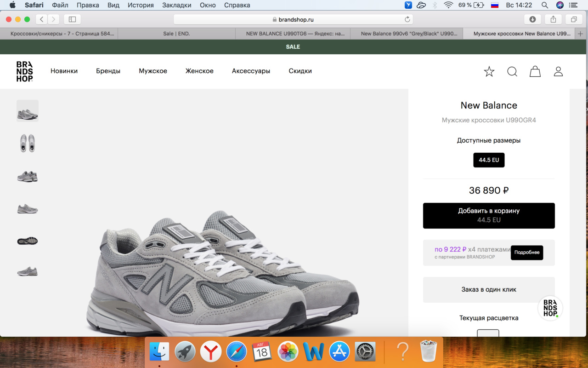Open App Store in the Dock
This screenshot has height=368, width=588.
339,352
